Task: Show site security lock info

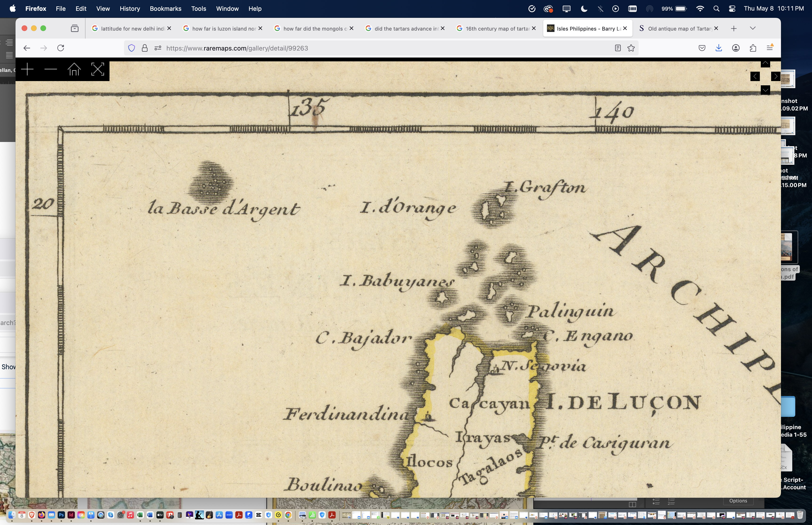Action: 144,48
